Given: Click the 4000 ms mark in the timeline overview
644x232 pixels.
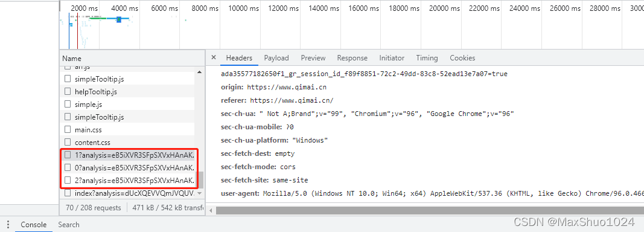Looking at the screenshot, I should tap(125, 8).
